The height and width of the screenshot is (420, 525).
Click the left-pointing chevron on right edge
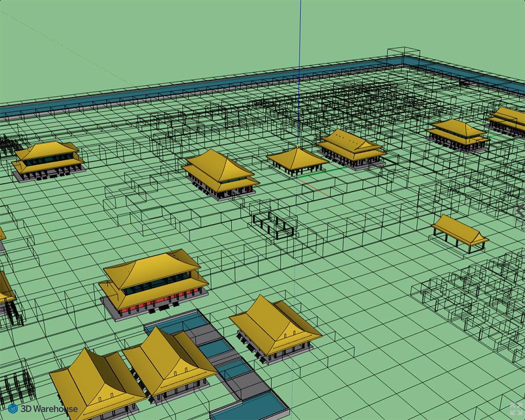(520, 211)
